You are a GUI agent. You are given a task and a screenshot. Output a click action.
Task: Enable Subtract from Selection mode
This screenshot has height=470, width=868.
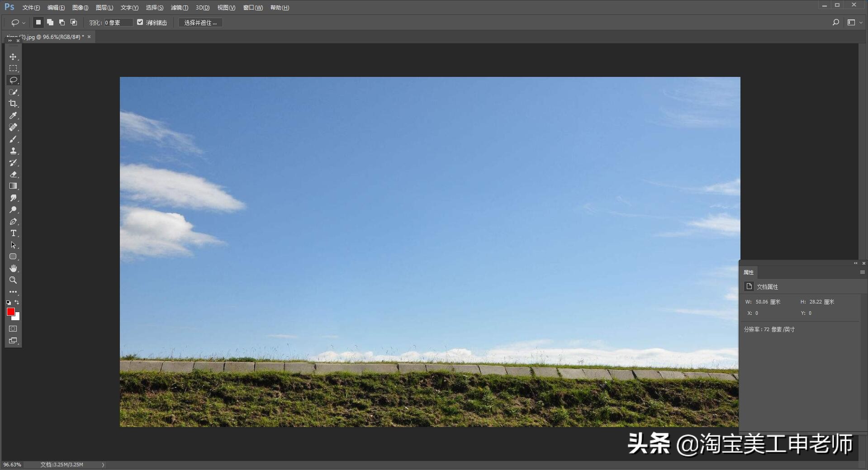coord(62,22)
